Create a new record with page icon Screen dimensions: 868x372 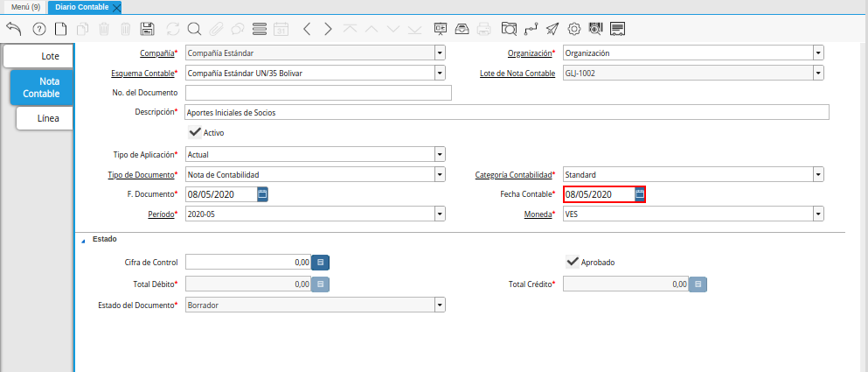[59, 29]
